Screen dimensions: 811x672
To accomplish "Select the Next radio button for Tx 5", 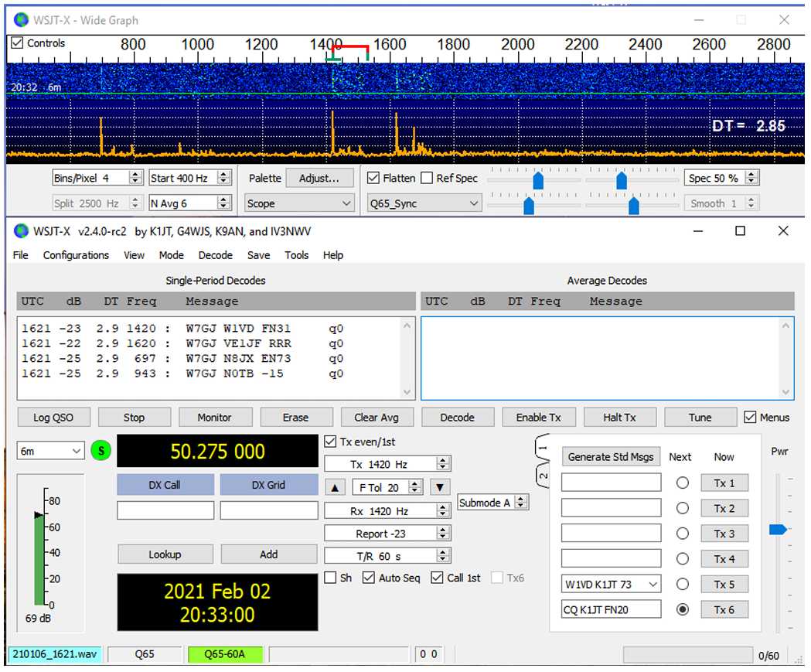I will pos(683,585).
